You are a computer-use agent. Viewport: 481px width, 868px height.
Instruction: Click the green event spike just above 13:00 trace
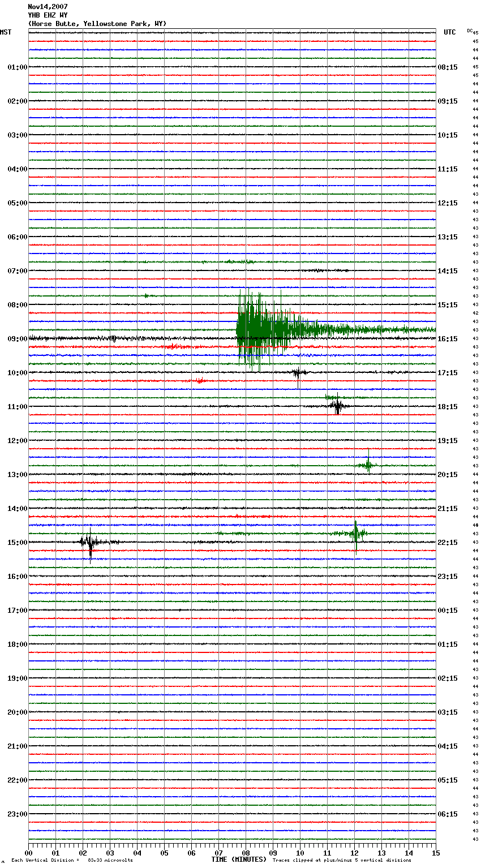pos(368,465)
